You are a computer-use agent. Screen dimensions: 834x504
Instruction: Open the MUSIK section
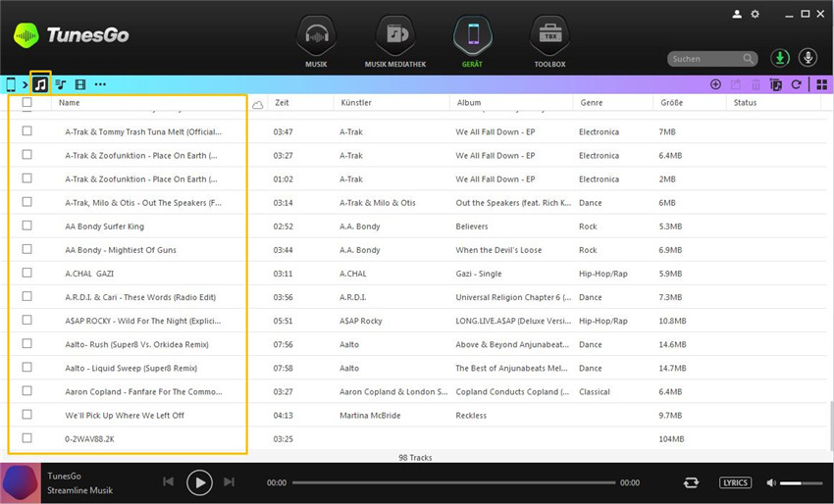coord(316,41)
